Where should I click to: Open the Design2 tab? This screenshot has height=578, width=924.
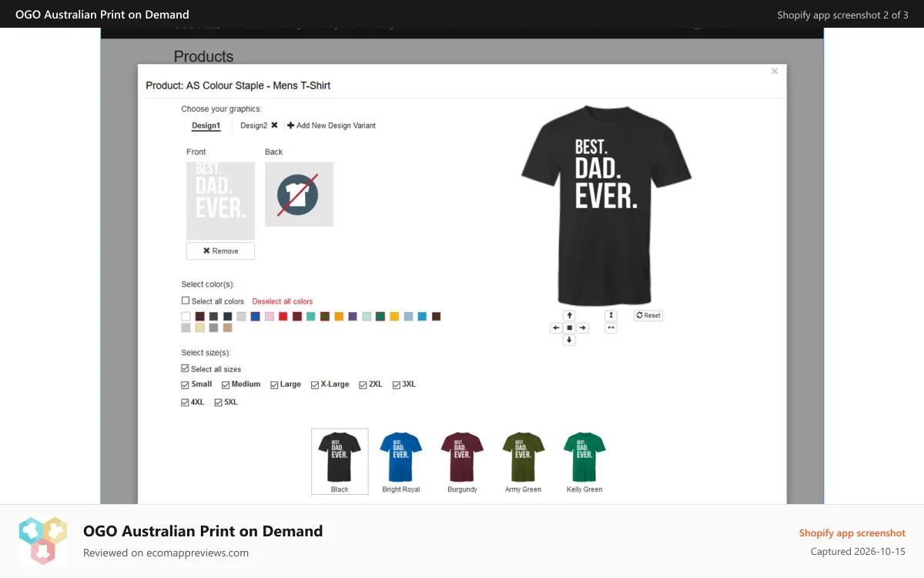point(253,125)
